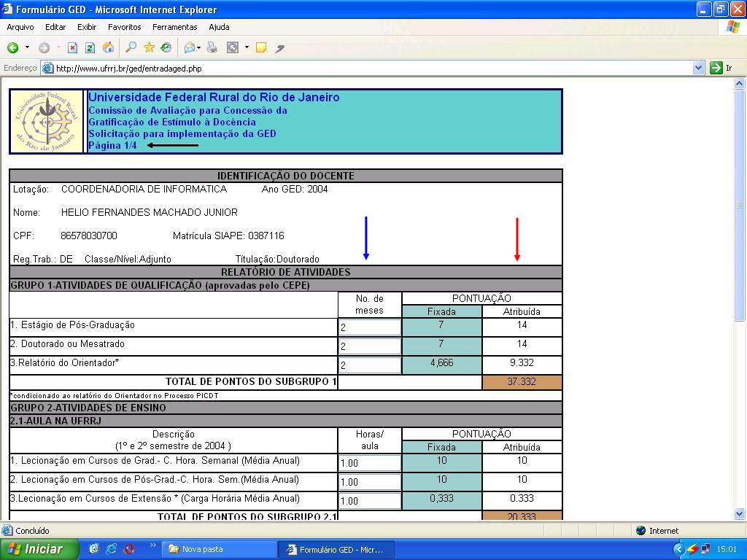The width and height of the screenshot is (747, 560).
Task: Click the 37.332 subgroup 1 total cell
Action: click(x=522, y=382)
